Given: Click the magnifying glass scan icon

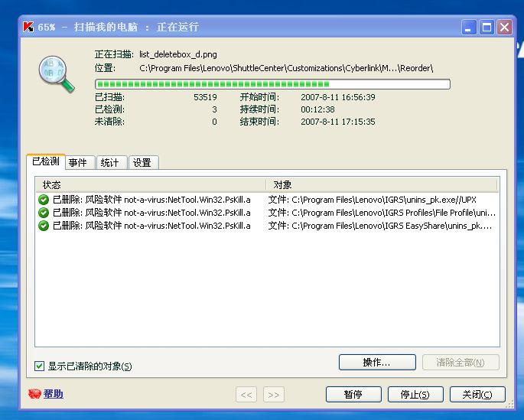Looking at the screenshot, I should [57, 74].
